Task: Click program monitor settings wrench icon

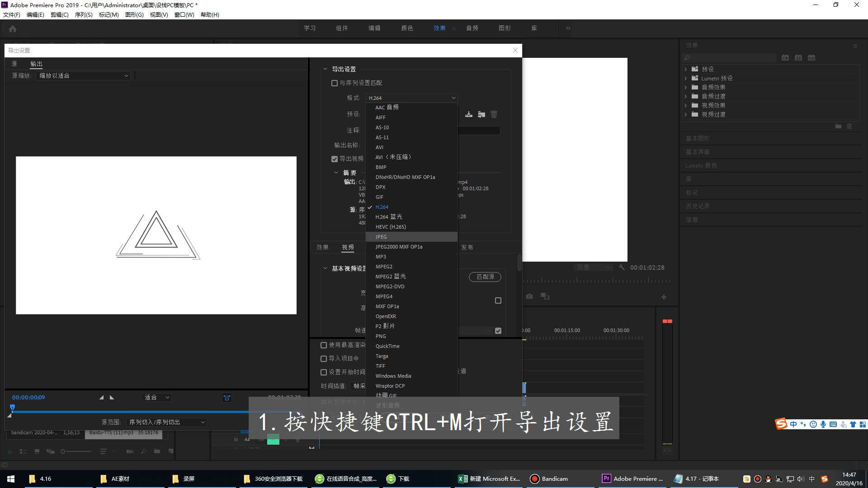Action: click(622, 267)
